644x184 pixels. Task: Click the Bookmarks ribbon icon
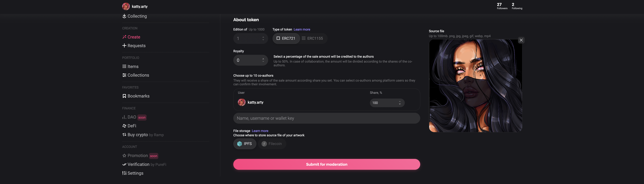124,96
